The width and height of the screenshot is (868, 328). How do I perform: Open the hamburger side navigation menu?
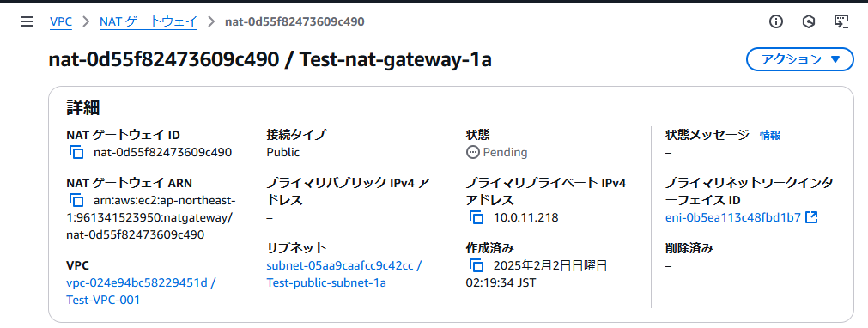point(26,21)
